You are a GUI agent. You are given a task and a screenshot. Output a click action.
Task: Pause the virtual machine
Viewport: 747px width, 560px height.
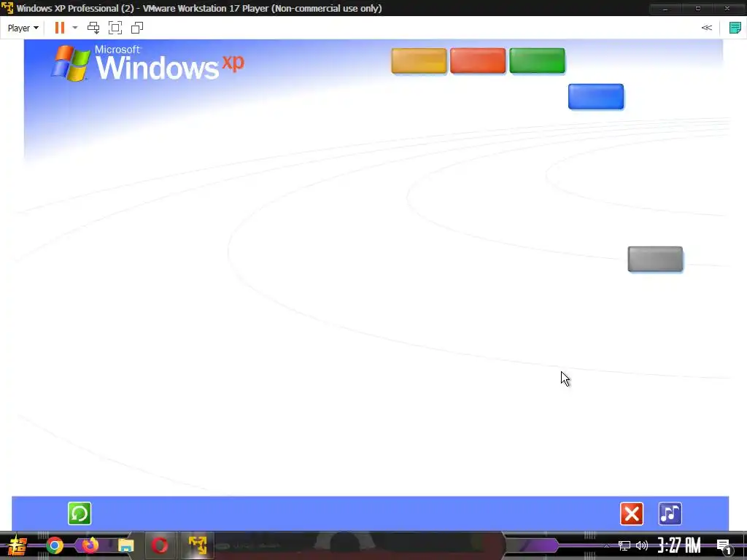tap(60, 28)
